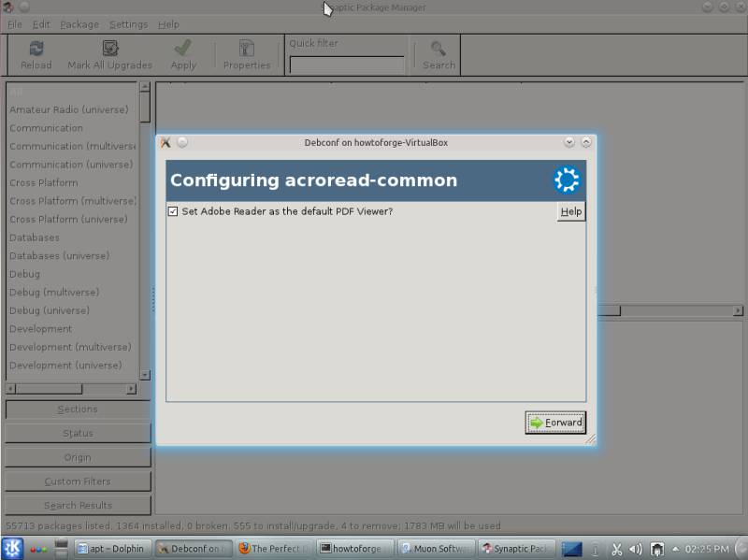
Task: Open the Edit menu in Synaptic
Action: coord(41,24)
